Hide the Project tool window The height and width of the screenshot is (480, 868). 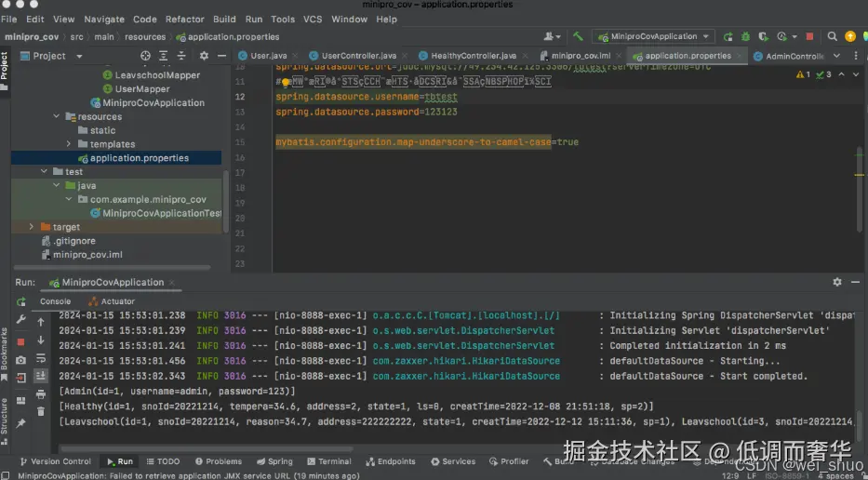(x=221, y=56)
